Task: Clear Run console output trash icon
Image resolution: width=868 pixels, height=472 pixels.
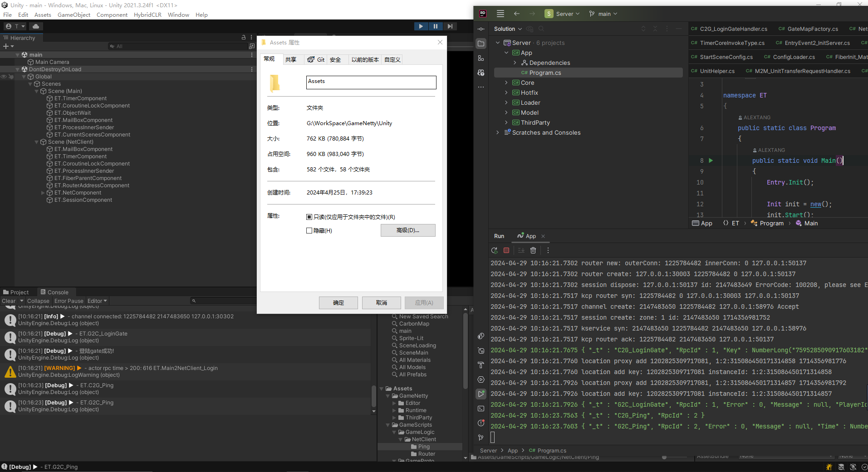Action: coord(534,250)
